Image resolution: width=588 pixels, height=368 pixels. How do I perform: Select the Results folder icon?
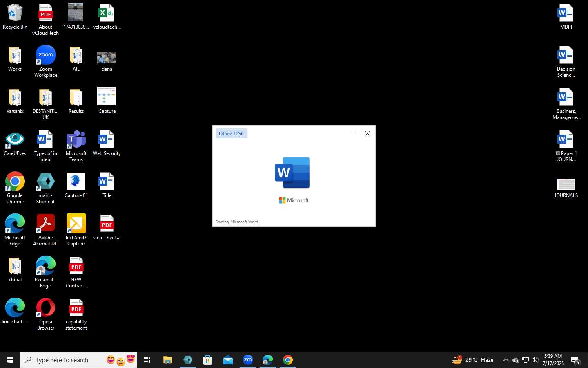tap(76, 101)
